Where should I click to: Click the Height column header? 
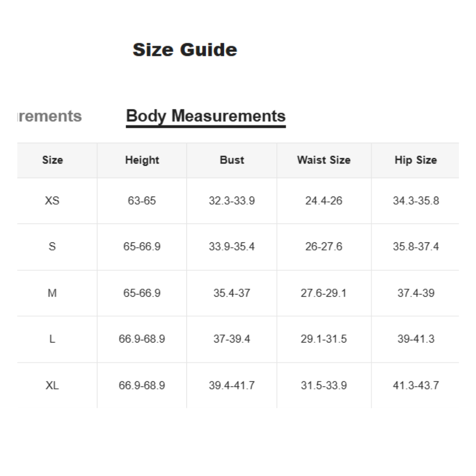[x=142, y=160]
